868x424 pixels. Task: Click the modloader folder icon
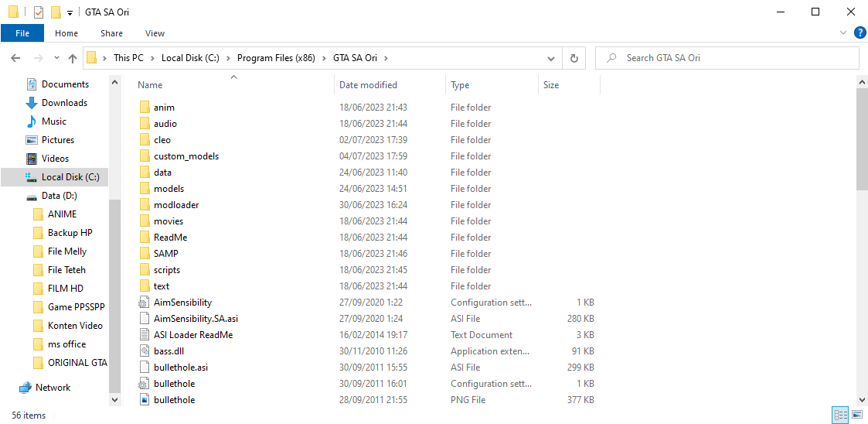tap(145, 204)
